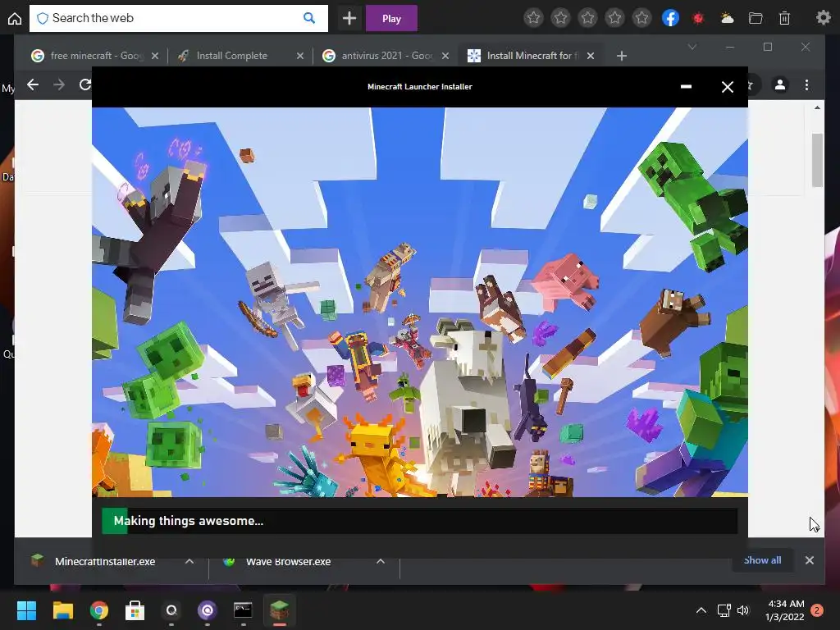Reload the page with the refresh icon
This screenshot has height=630, width=840.
tap(85, 84)
